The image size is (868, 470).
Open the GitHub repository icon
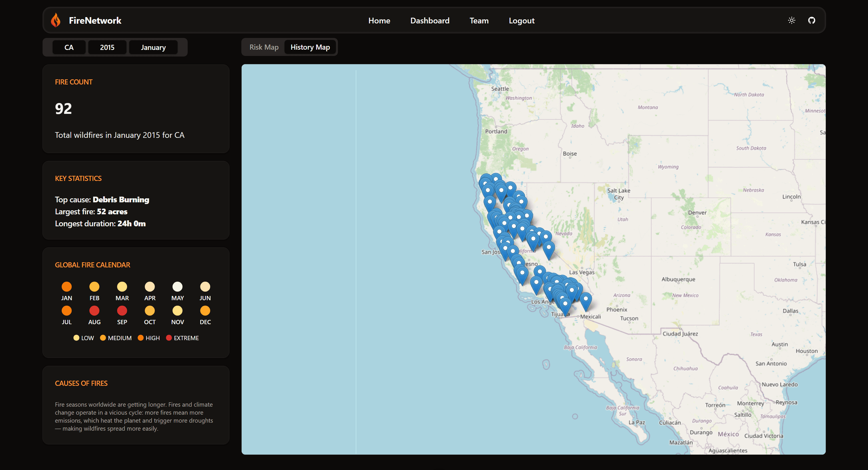coord(812,20)
